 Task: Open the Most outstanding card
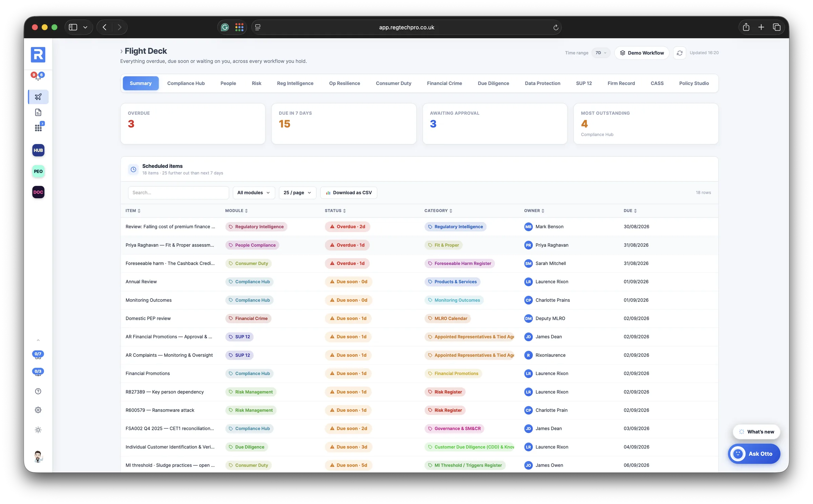646,124
